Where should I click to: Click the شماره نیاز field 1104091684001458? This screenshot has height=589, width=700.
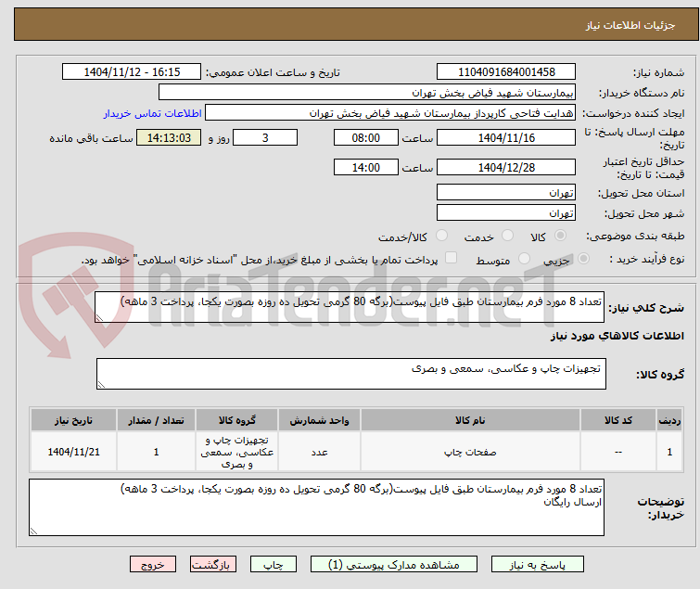(x=506, y=72)
